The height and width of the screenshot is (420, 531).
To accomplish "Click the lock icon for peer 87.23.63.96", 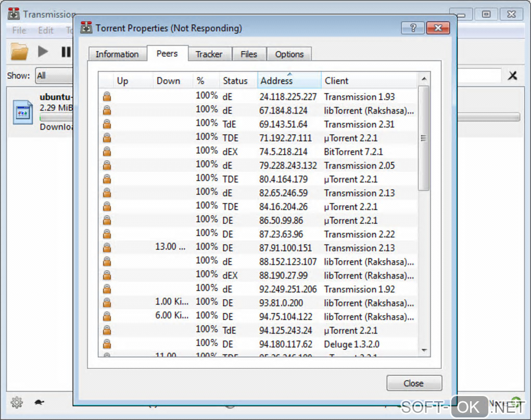I will [x=107, y=234].
